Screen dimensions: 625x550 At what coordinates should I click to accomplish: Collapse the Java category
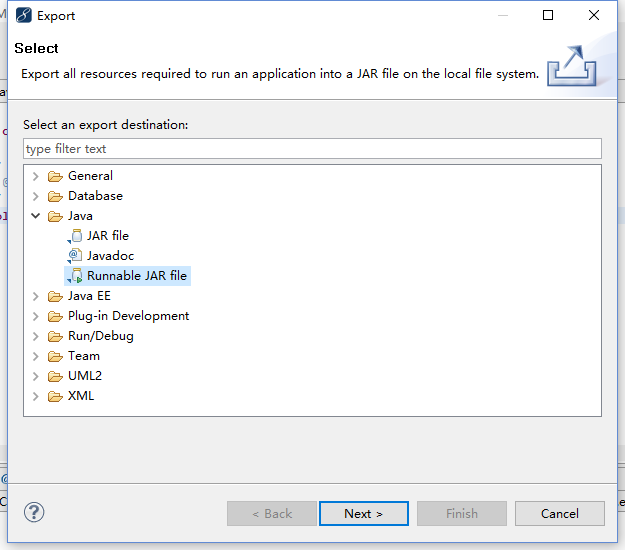(36, 216)
